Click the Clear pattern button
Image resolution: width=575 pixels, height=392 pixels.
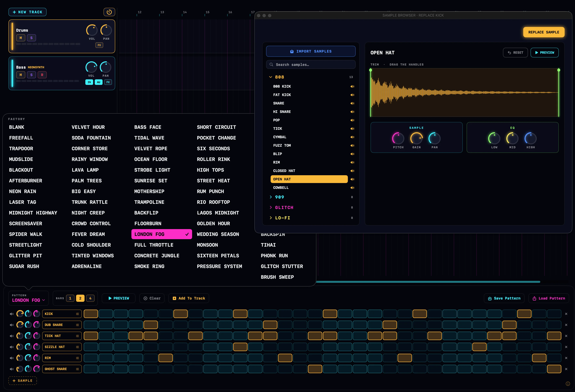point(152,298)
